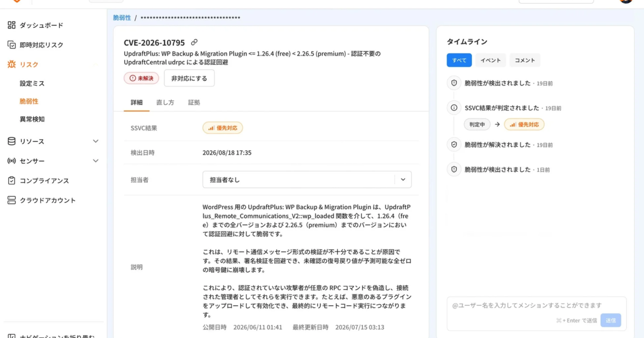Click the first 脆弱性が検出されました shield icon

click(x=454, y=83)
